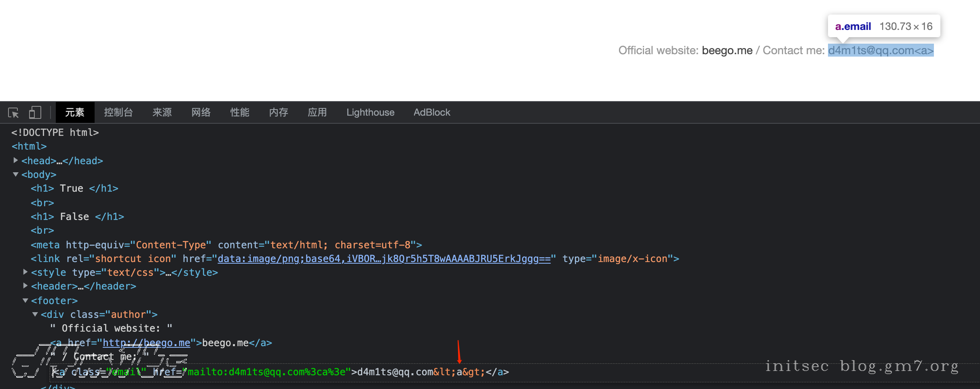Switch to the 控制台 tab
This screenshot has height=389, width=980.
point(118,112)
